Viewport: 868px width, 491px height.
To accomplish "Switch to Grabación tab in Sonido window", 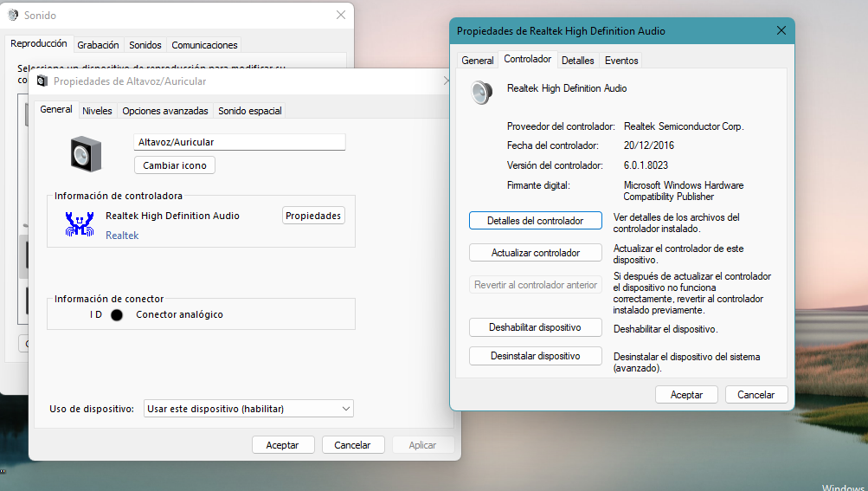I will (x=98, y=45).
